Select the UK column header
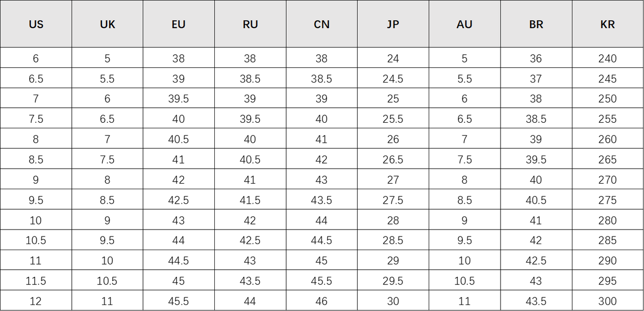The image size is (644, 311). [x=107, y=24]
